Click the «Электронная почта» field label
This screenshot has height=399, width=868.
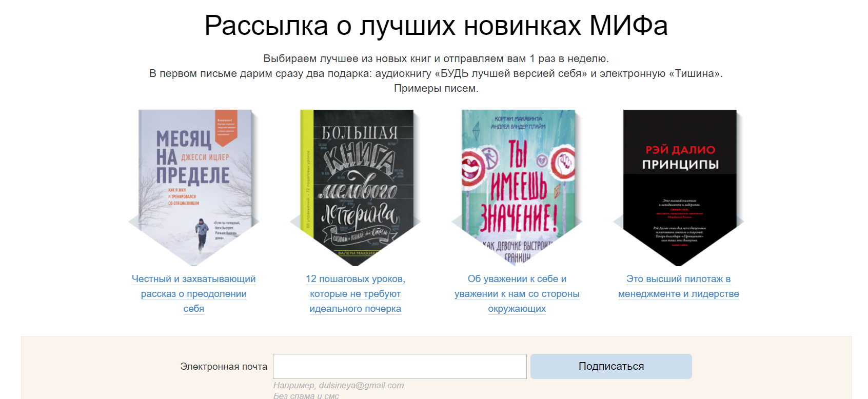point(224,367)
